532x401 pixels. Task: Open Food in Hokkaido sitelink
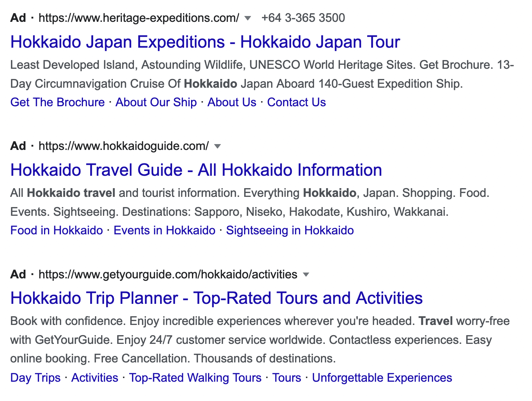(x=57, y=230)
